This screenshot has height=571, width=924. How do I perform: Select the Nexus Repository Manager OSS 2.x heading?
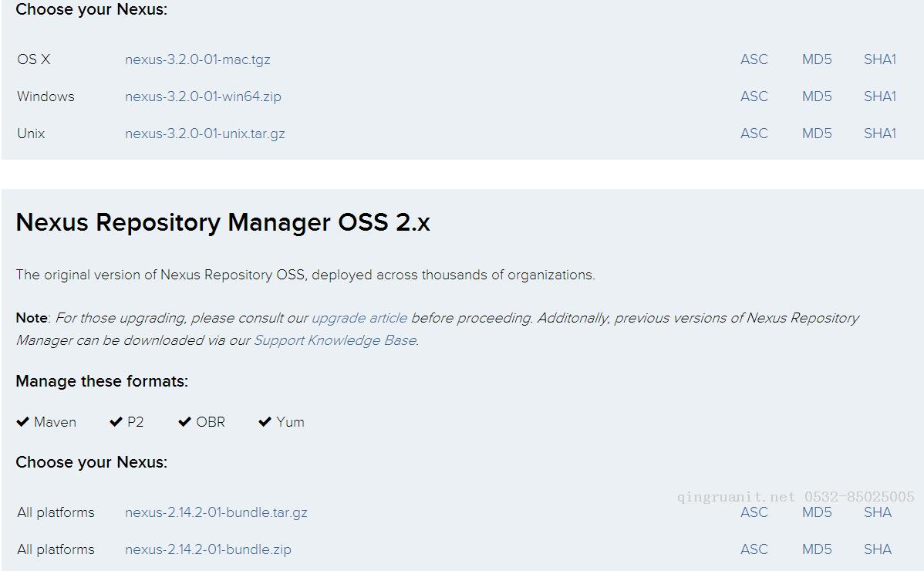pos(223,223)
